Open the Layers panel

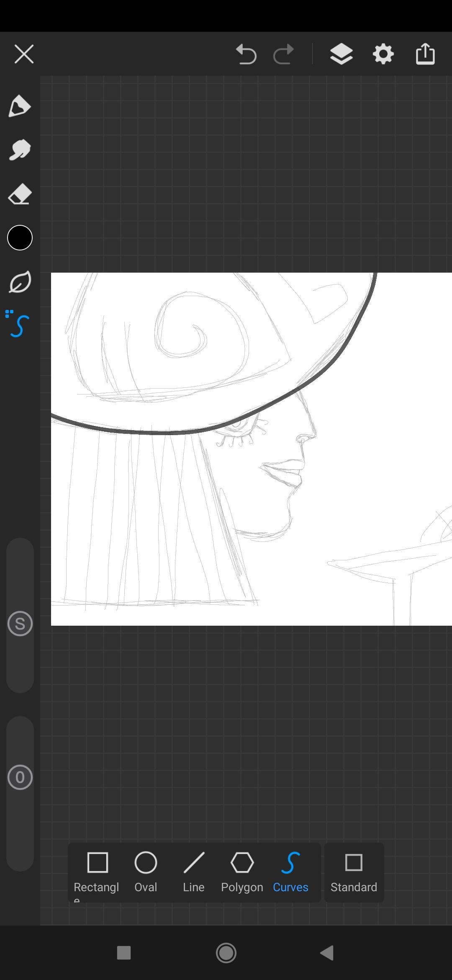[341, 54]
